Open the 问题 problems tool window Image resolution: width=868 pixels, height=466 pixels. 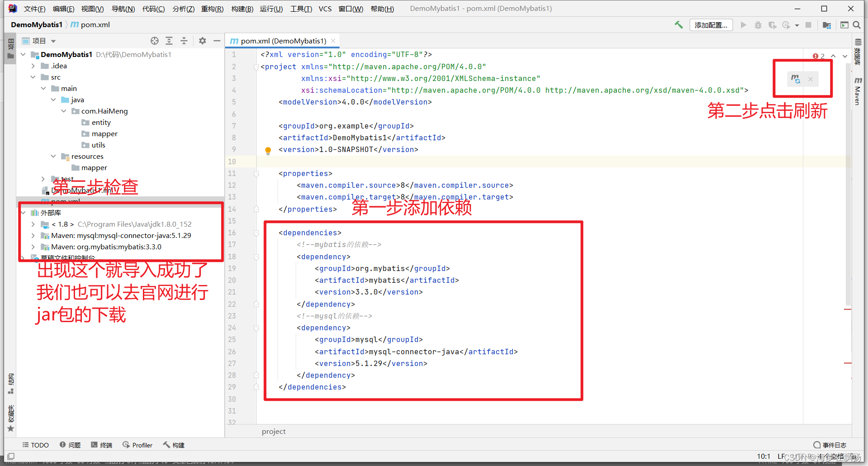(70, 445)
